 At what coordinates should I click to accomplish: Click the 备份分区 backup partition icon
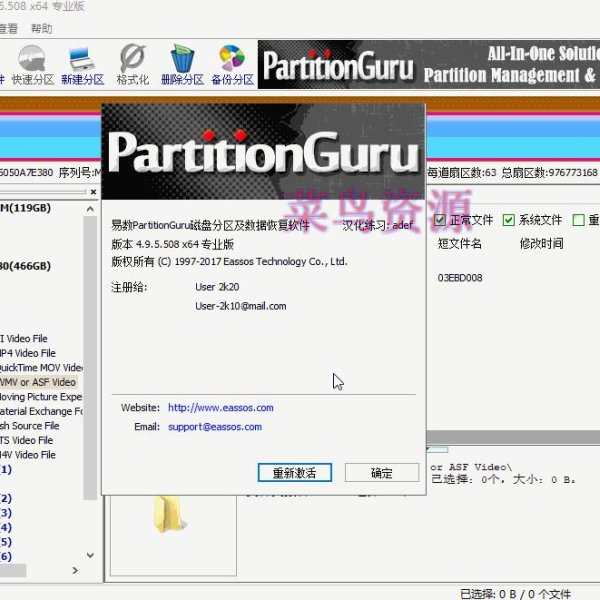[x=232, y=65]
